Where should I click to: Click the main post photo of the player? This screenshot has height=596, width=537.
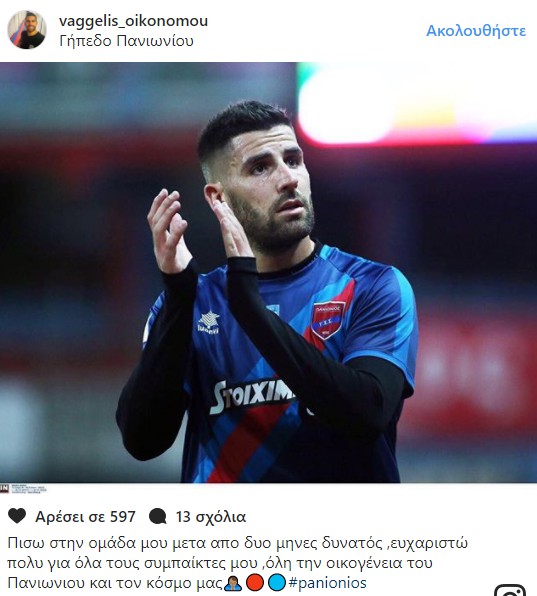268,273
